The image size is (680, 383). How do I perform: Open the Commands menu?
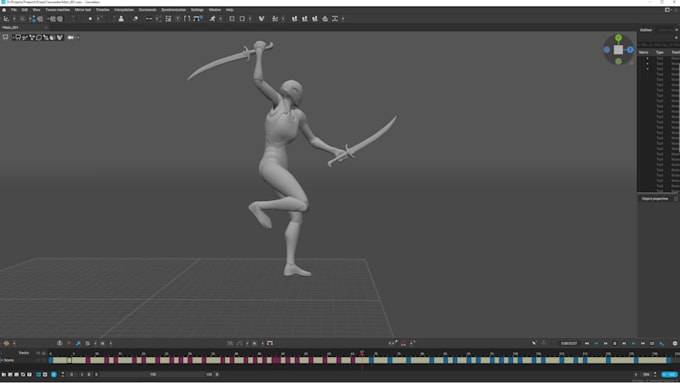pos(147,10)
